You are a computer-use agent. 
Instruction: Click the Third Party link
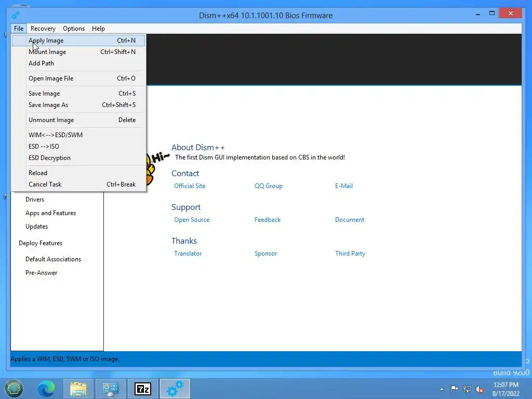pos(350,254)
